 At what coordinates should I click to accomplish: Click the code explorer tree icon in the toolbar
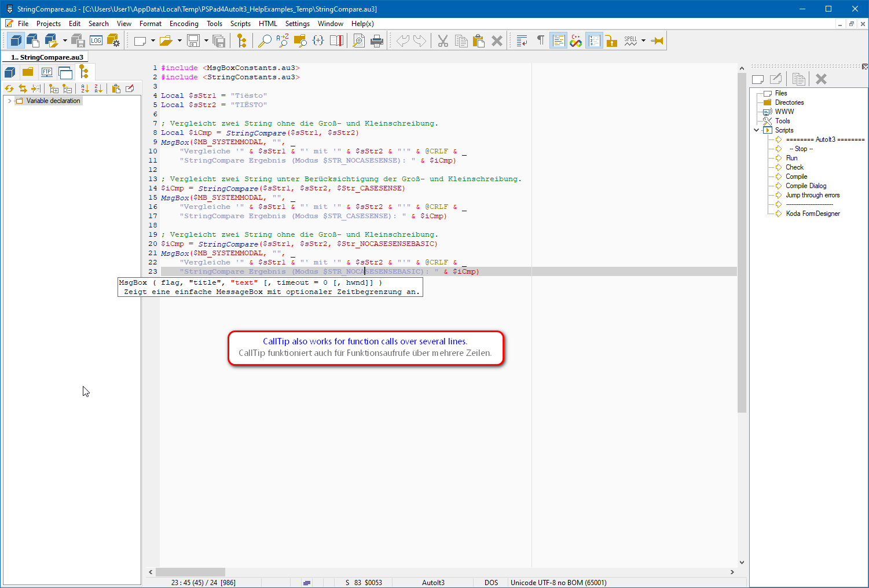coord(241,41)
